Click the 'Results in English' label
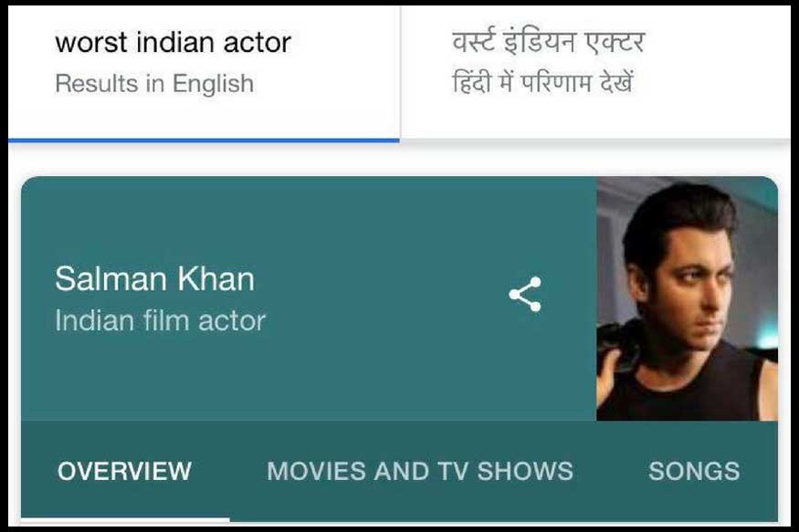799x532 pixels. (154, 83)
